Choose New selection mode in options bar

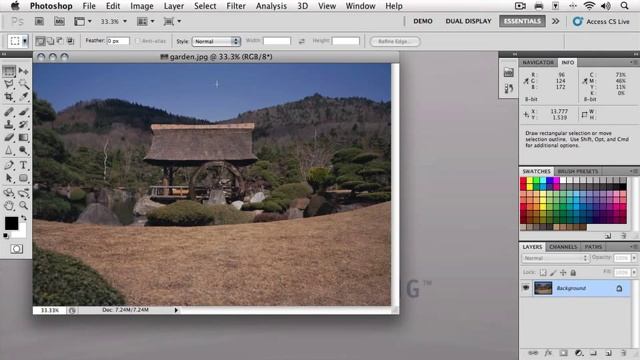coord(40,41)
